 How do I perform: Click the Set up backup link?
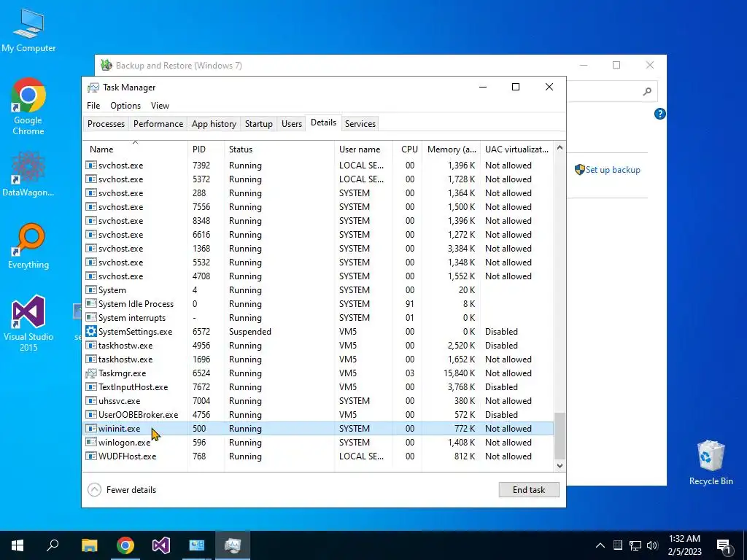point(613,169)
